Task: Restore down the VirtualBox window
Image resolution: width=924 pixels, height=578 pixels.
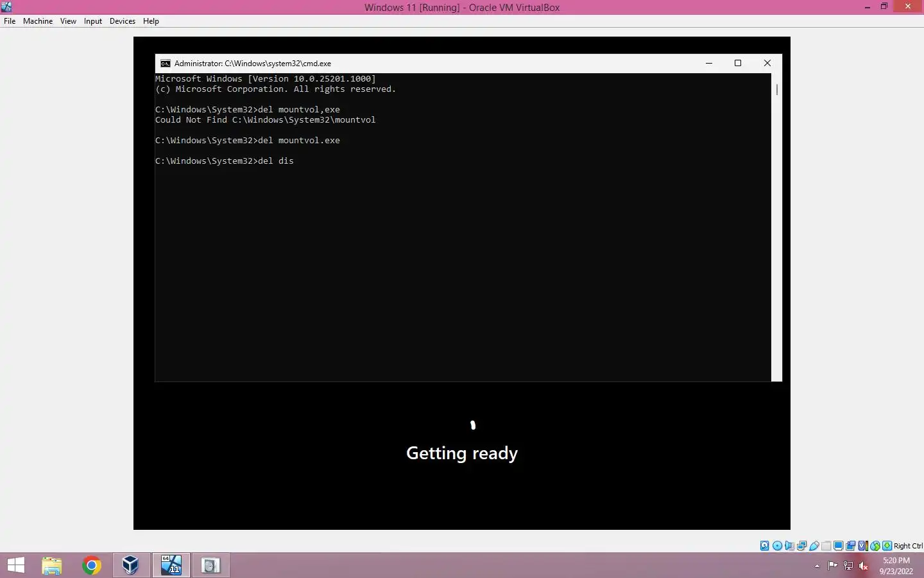Action: pyautogui.click(x=884, y=6)
